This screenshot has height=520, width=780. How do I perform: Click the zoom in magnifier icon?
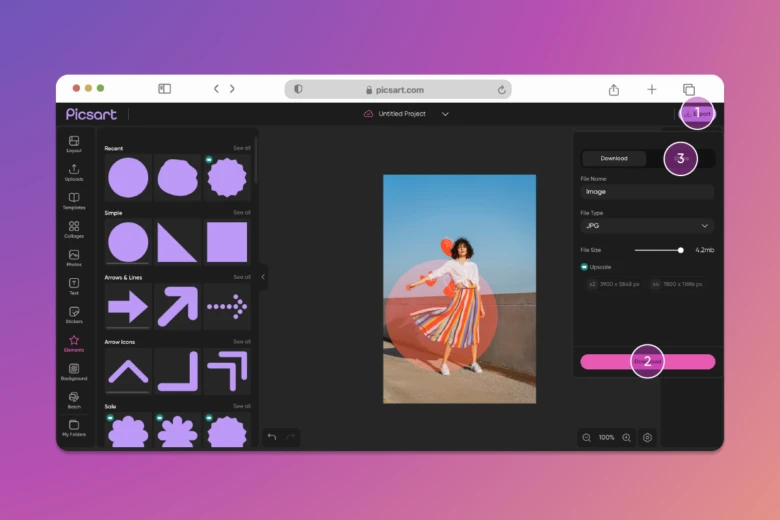626,438
